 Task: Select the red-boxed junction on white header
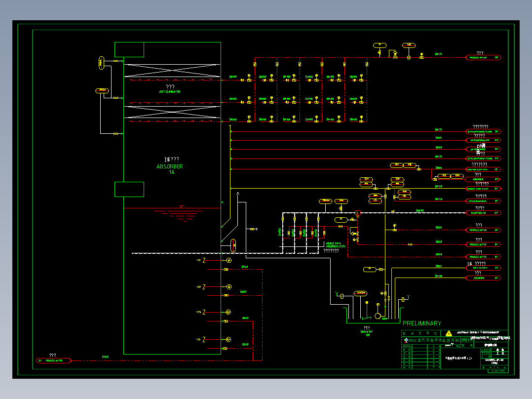click(x=357, y=213)
